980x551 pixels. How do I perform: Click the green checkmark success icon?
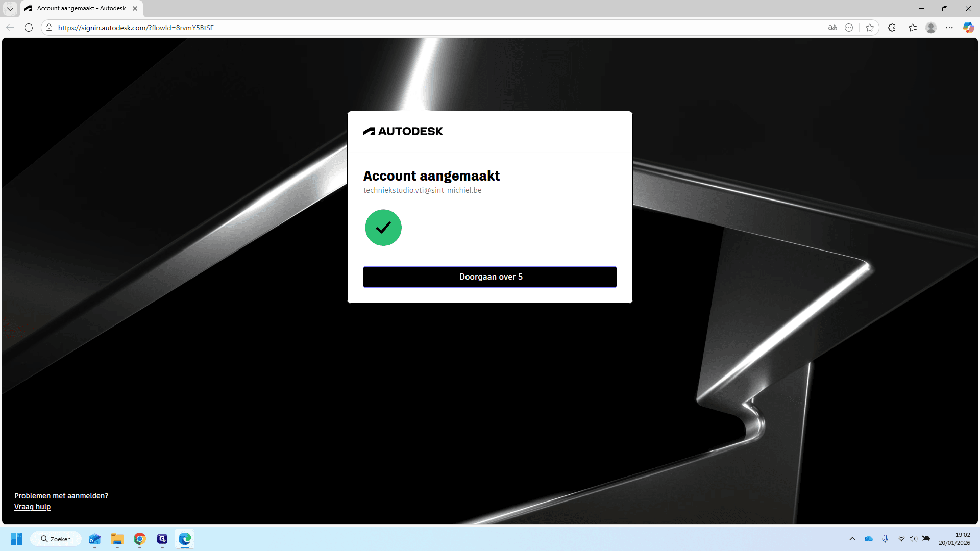383,228
